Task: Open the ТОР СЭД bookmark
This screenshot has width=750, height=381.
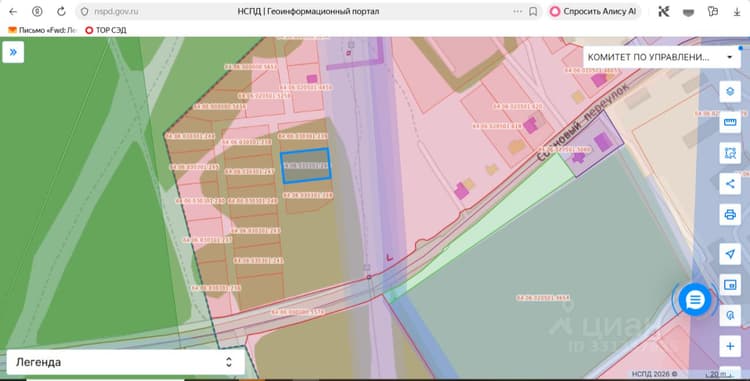Action: point(106,30)
